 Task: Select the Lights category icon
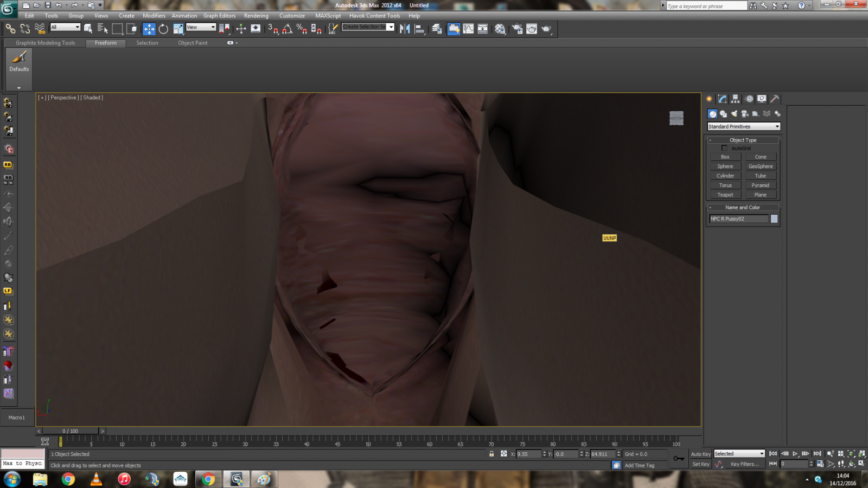tap(734, 114)
